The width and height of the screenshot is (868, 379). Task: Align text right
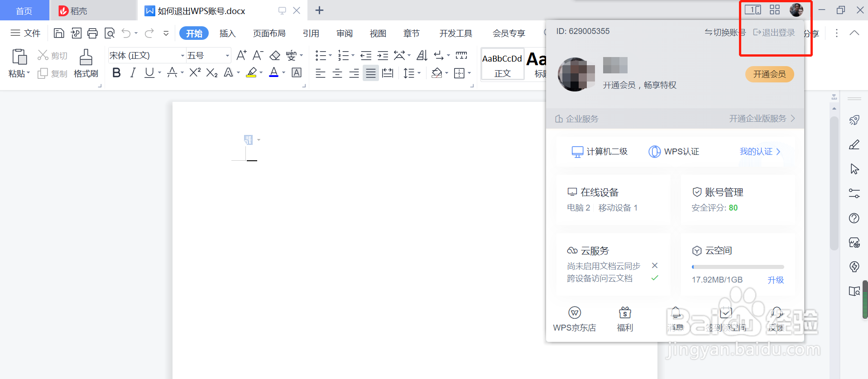point(354,73)
